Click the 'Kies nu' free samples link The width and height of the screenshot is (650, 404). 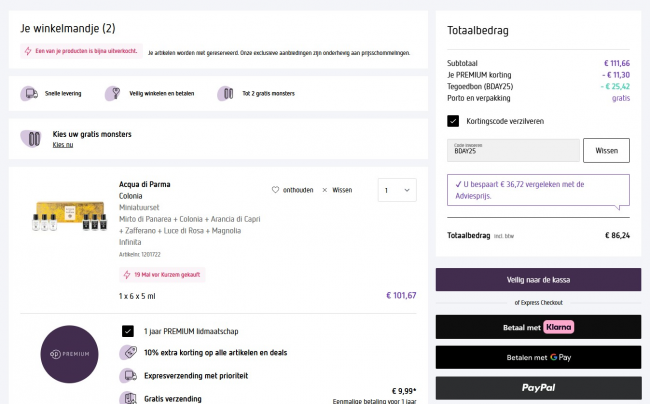tap(63, 146)
